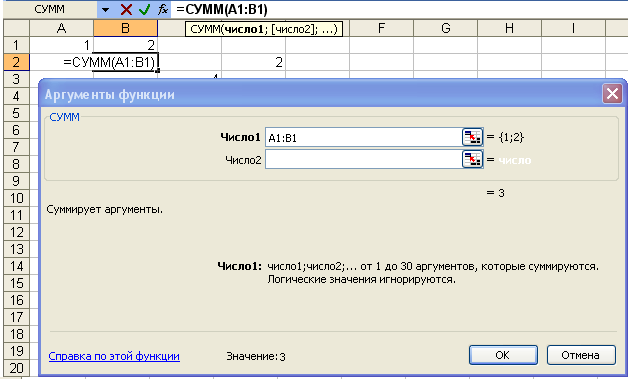Collapse dialog using Число1 range selector icon
Viewport: 628px width, 379px height.
click(x=473, y=137)
